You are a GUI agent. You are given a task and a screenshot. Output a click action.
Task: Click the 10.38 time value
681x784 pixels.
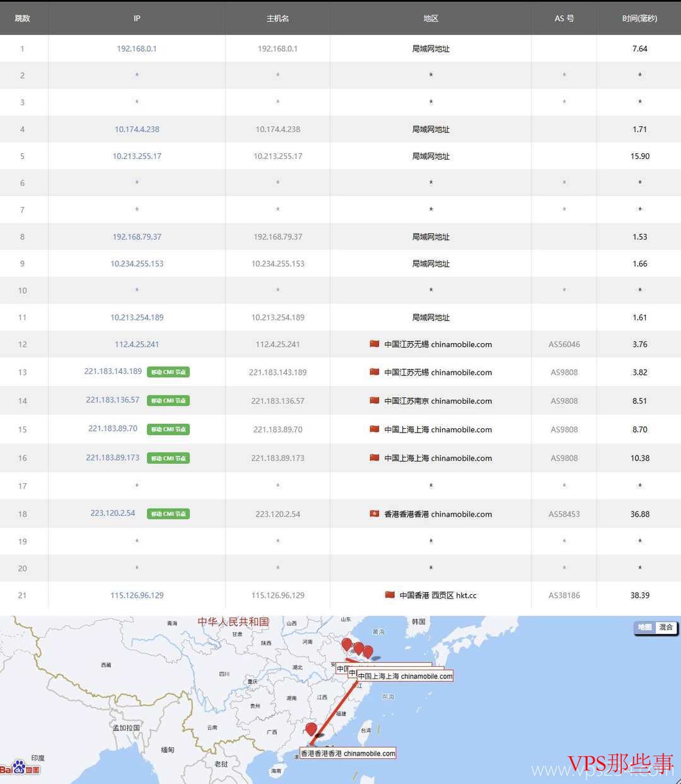click(639, 459)
